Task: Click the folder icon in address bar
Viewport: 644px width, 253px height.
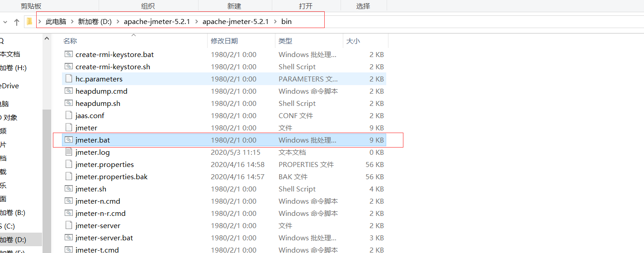Action: 29,21
